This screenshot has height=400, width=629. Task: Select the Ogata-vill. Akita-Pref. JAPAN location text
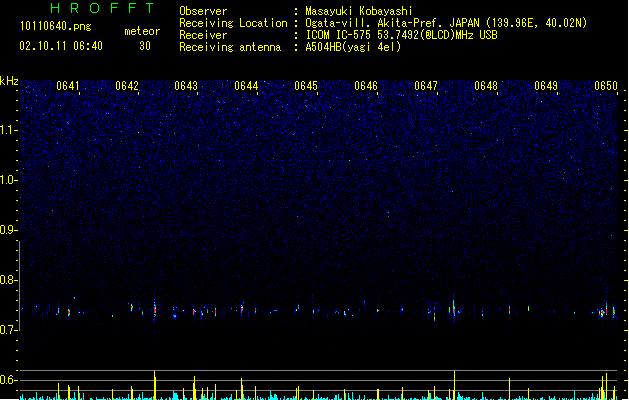[446, 23]
